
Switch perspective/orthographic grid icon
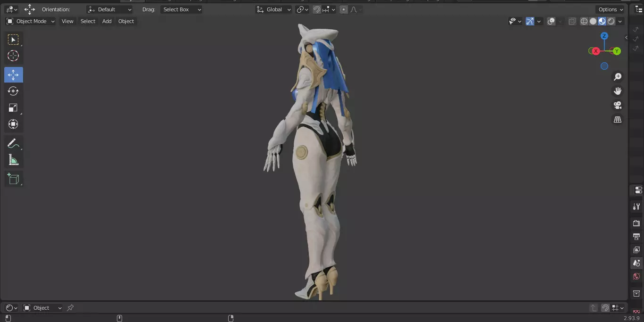618,120
